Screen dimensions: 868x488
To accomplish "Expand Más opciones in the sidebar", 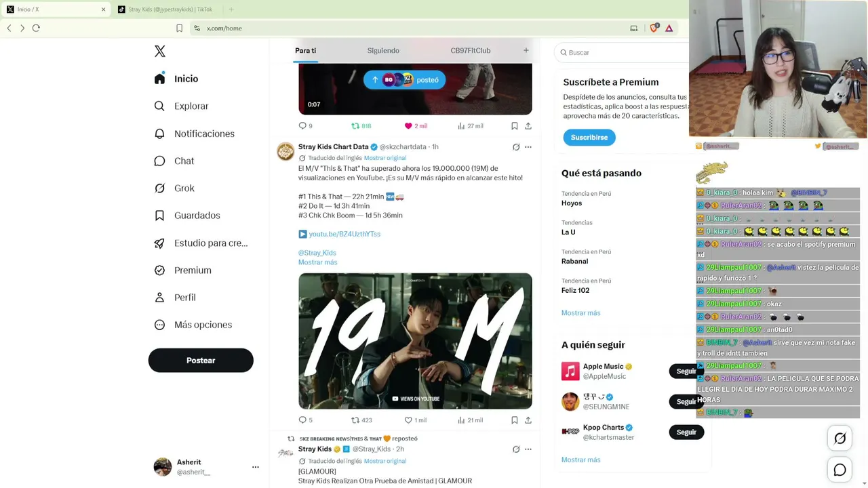I will coord(193,325).
